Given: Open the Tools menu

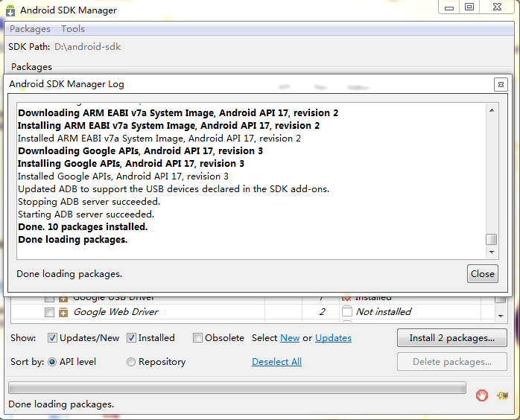Looking at the screenshot, I should 73,29.
